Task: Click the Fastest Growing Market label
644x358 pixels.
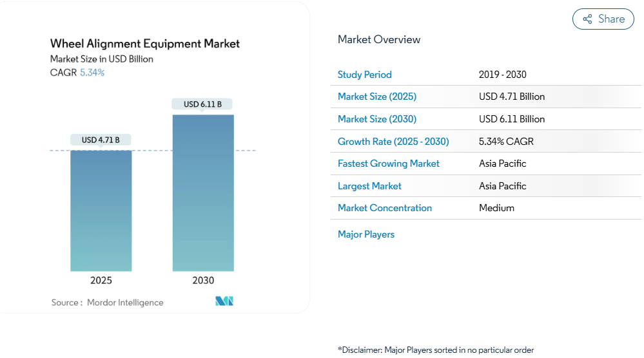Action: [388, 164]
